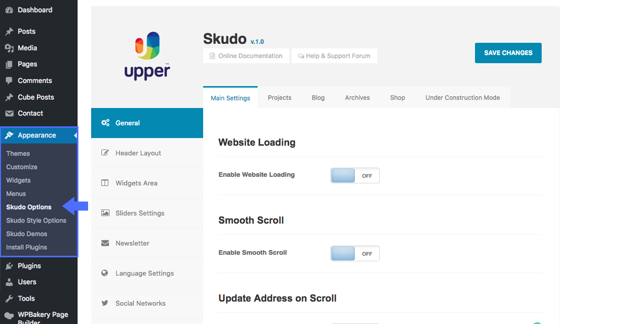The height and width of the screenshot is (324, 644).
Task: Click the Upper logo image
Action: [147, 56]
